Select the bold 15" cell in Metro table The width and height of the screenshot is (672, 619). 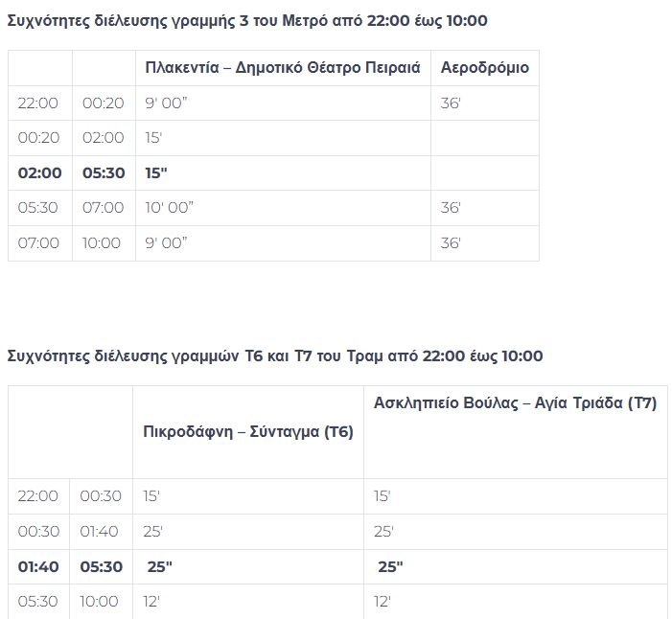click(x=156, y=173)
